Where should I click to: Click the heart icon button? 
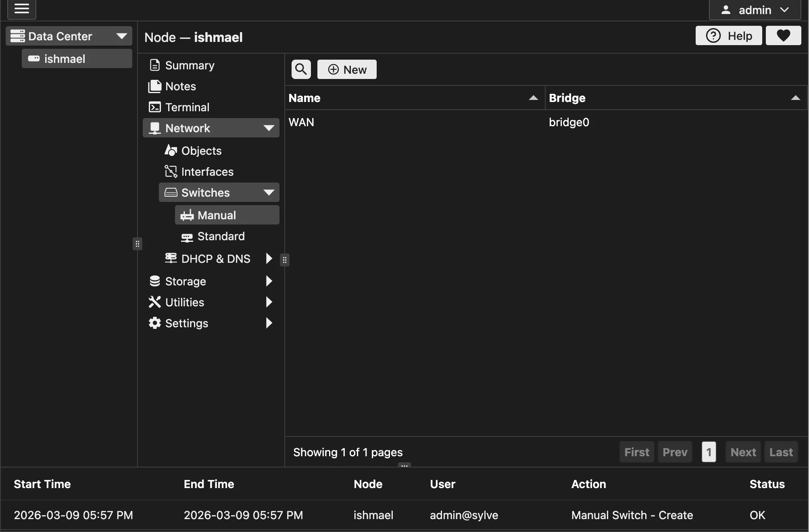(783, 36)
